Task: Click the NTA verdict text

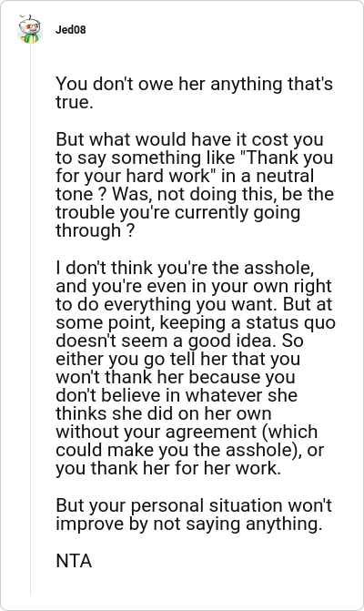Action: [74, 561]
